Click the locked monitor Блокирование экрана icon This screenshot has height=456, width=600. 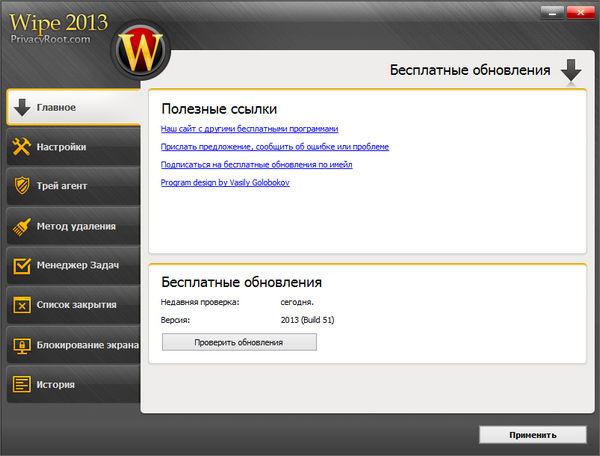(22, 345)
